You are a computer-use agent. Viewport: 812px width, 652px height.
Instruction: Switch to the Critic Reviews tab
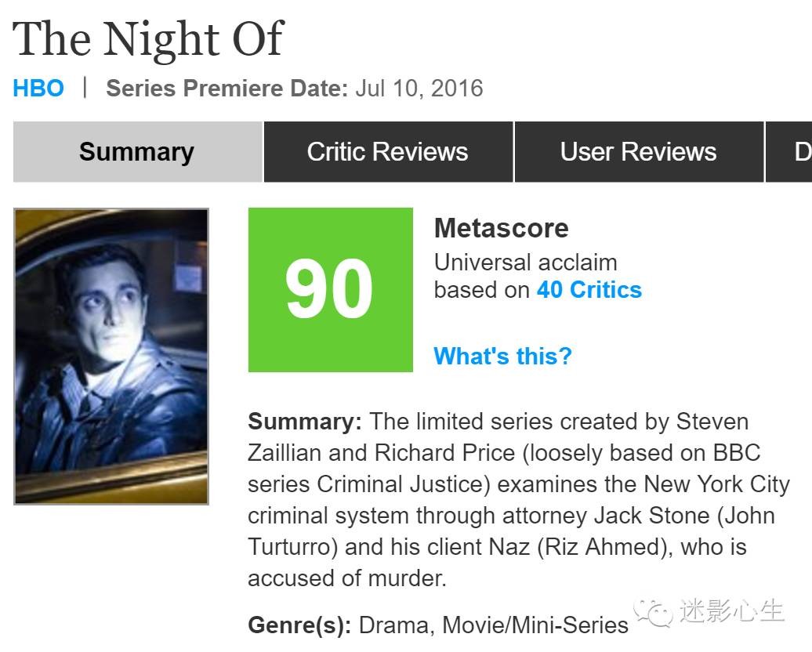388,152
